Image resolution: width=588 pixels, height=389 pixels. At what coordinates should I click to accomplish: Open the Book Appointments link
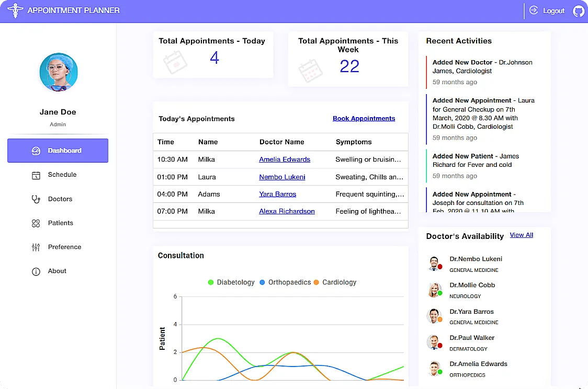click(x=364, y=118)
